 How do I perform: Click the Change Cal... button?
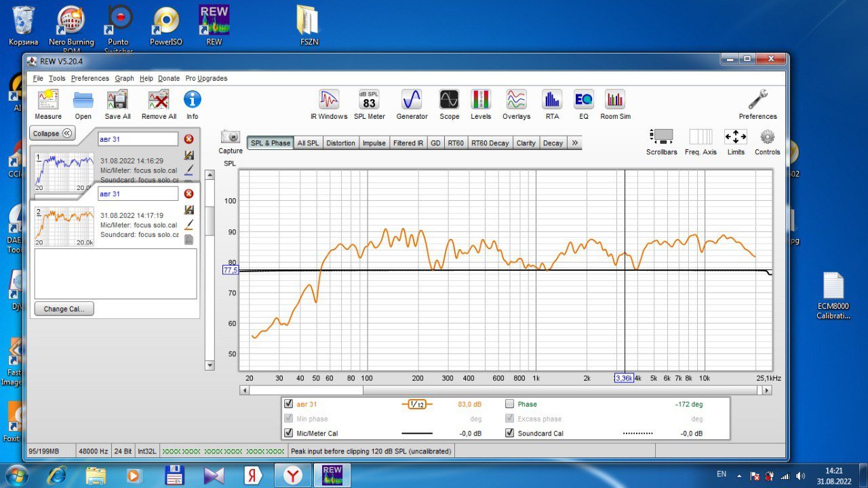pos(64,309)
